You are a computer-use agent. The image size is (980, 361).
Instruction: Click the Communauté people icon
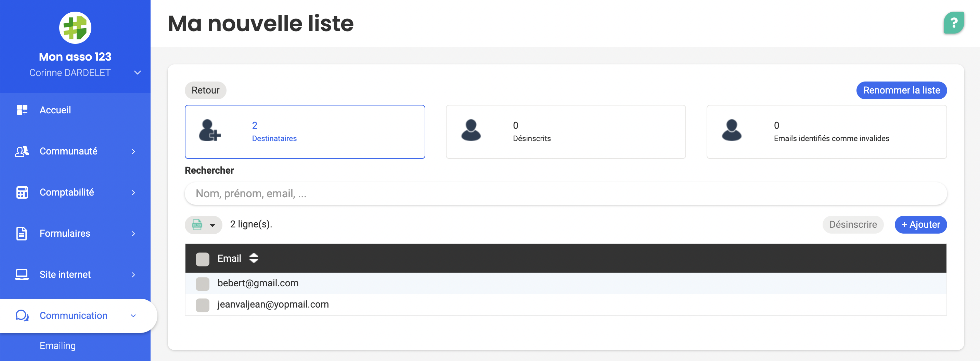(x=22, y=151)
